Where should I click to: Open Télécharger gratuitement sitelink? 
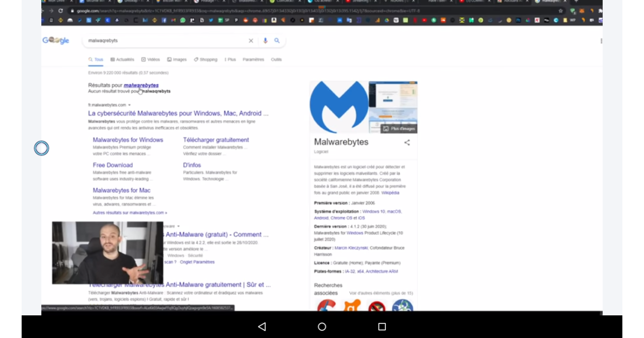216,140
